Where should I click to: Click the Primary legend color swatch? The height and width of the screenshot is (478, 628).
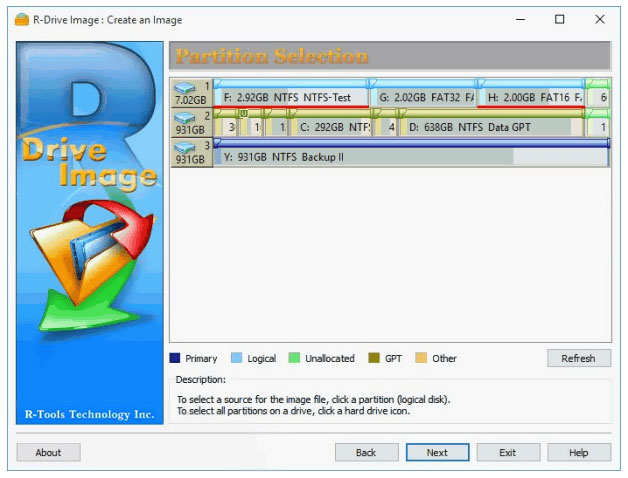175,358
